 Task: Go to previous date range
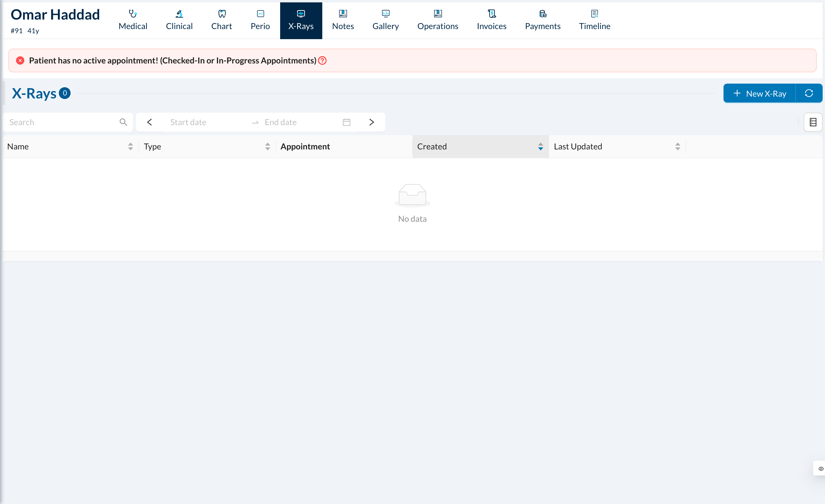[149, 122]
